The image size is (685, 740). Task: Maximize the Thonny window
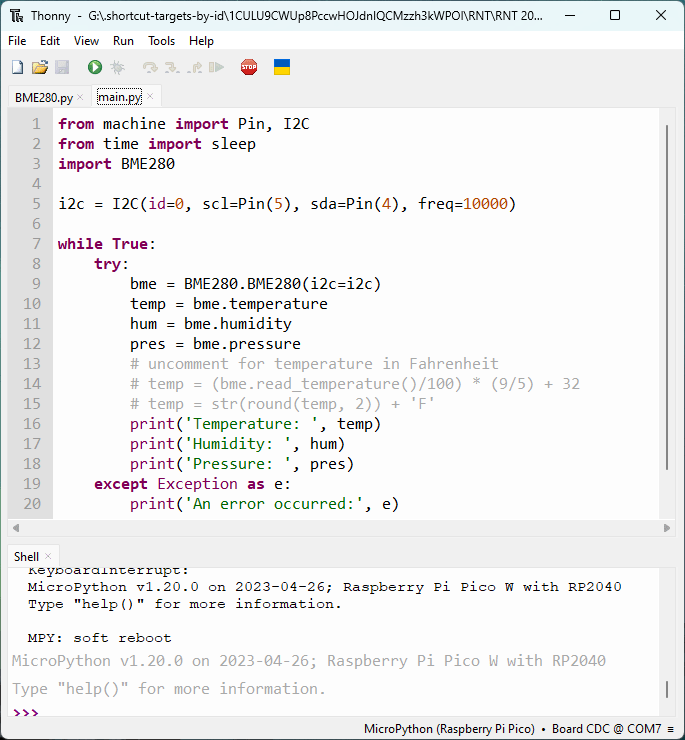pyautogui.click(x=615, y=16)
